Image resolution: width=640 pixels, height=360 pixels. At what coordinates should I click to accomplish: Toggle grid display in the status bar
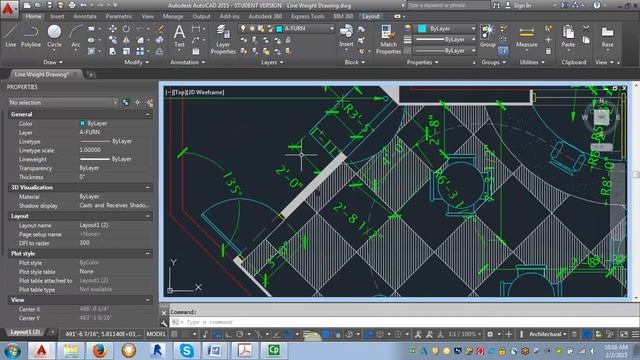coord(174,334)
